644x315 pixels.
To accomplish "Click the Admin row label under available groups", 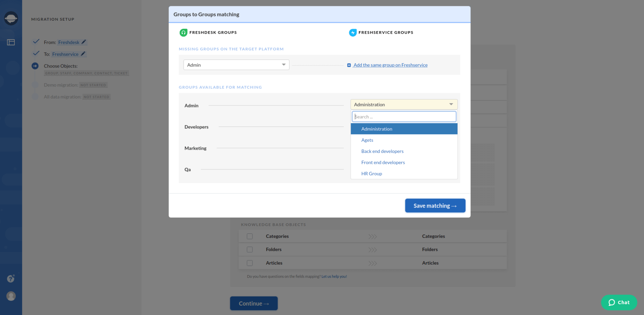I will click(191, 105).
